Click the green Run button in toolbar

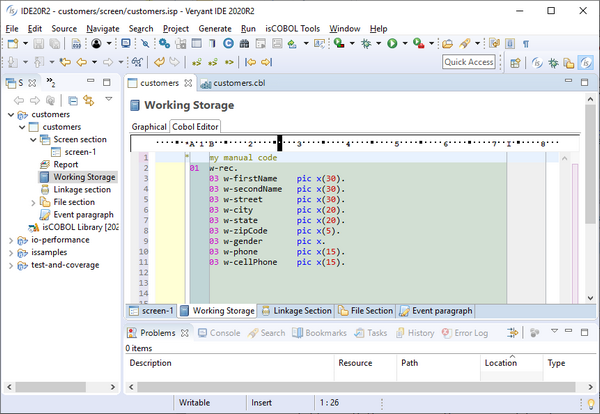tap(392, 44)
